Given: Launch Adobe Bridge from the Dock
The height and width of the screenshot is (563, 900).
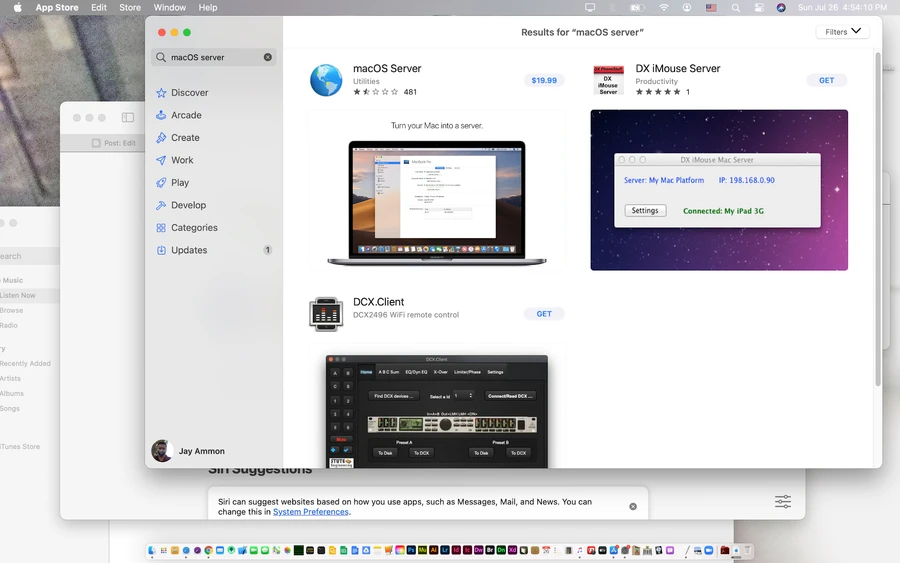Looking at the screenshot, I should [x=490, y=550].
